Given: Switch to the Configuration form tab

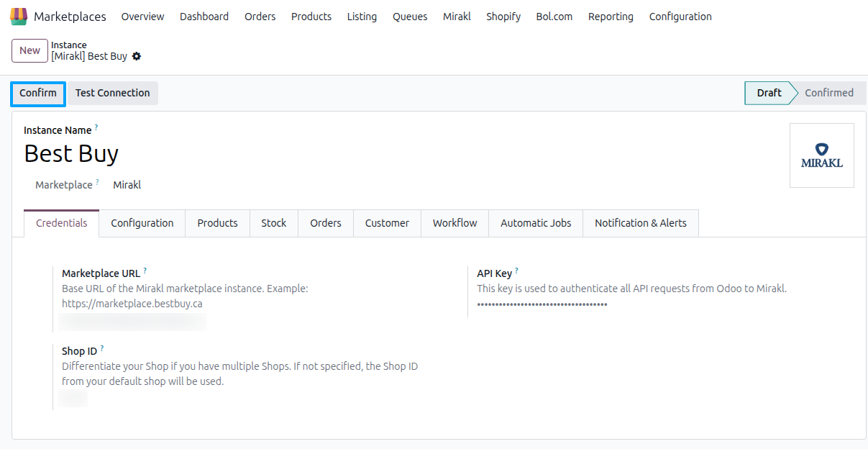Looking at the screenshot, I should (142, 223).
